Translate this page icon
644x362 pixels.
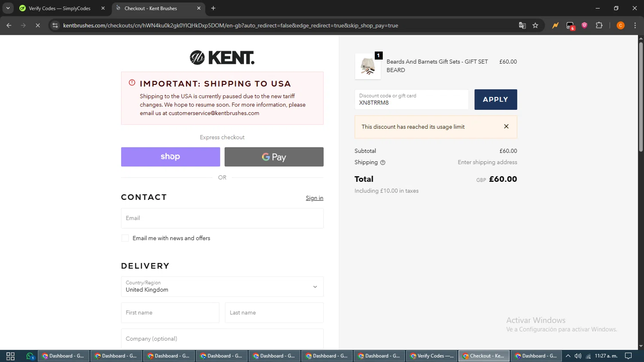522,25
